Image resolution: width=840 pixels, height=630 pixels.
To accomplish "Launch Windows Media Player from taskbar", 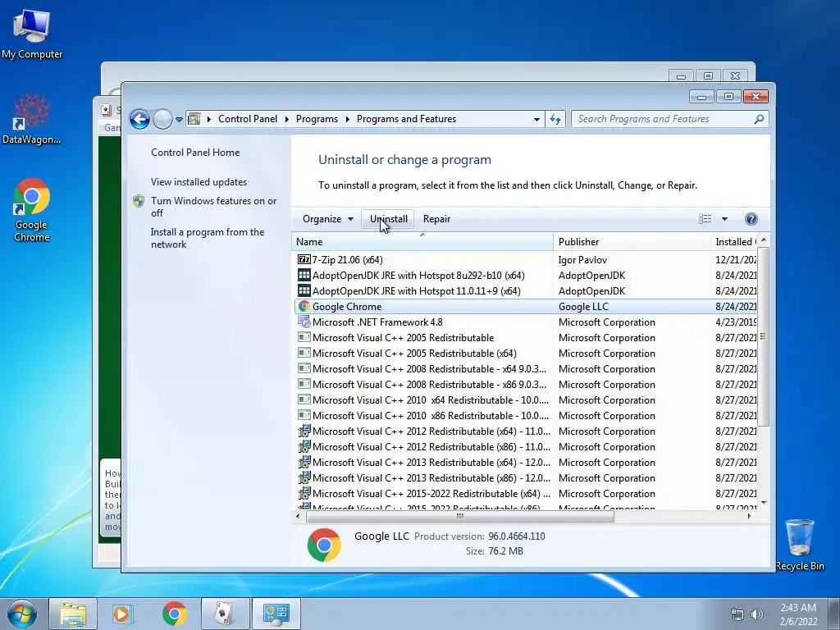I will (x=123, y=614).
